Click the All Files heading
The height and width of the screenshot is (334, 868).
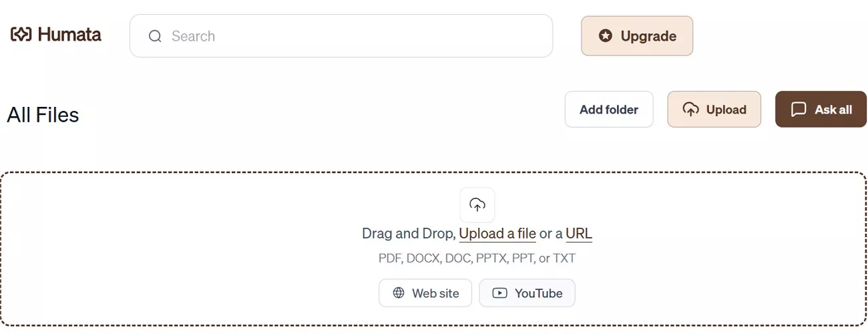43,115
